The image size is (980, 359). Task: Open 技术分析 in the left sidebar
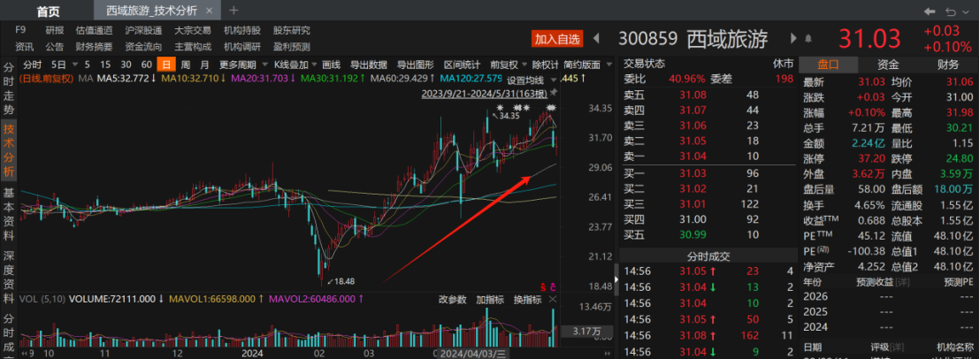(10, 149)
